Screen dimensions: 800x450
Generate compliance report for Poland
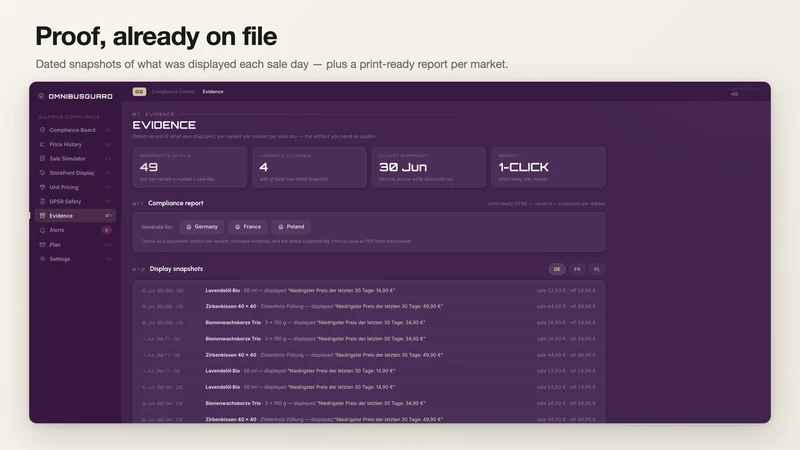coord(291,227)
